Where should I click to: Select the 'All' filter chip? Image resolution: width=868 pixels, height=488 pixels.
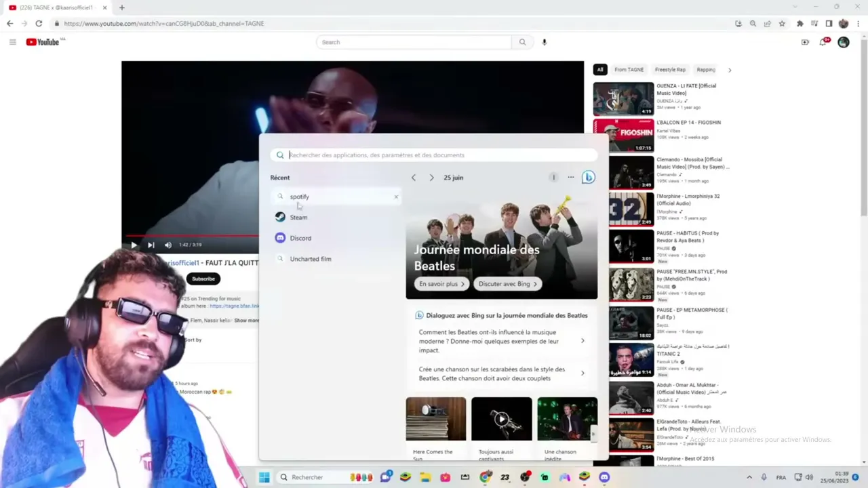tap(600, 70)
